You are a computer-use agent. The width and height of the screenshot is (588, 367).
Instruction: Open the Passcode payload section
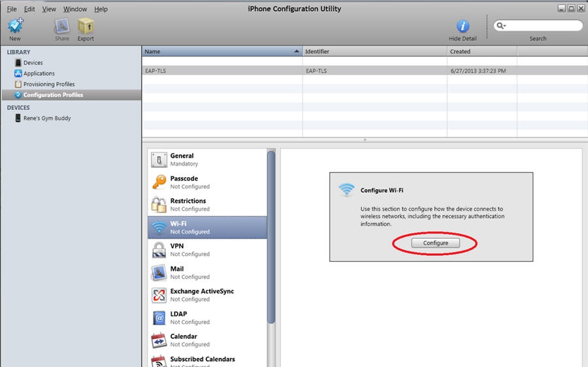(x=207, y=182)
